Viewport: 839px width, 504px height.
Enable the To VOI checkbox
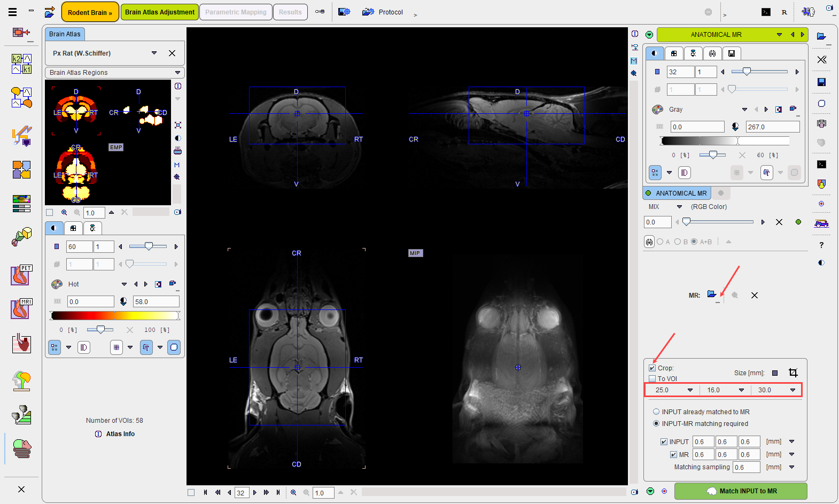pos(652,378)
